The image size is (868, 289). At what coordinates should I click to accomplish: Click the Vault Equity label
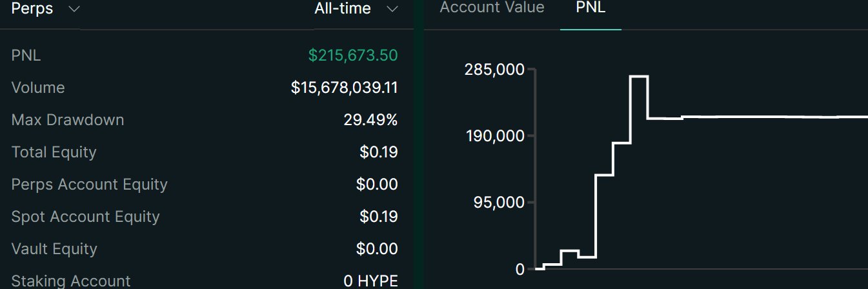(x=54, y=249)
